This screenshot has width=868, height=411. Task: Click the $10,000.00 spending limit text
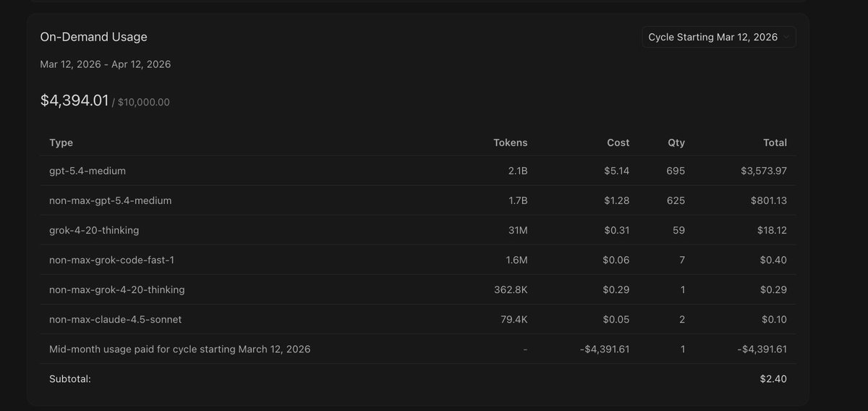(144, 102)
